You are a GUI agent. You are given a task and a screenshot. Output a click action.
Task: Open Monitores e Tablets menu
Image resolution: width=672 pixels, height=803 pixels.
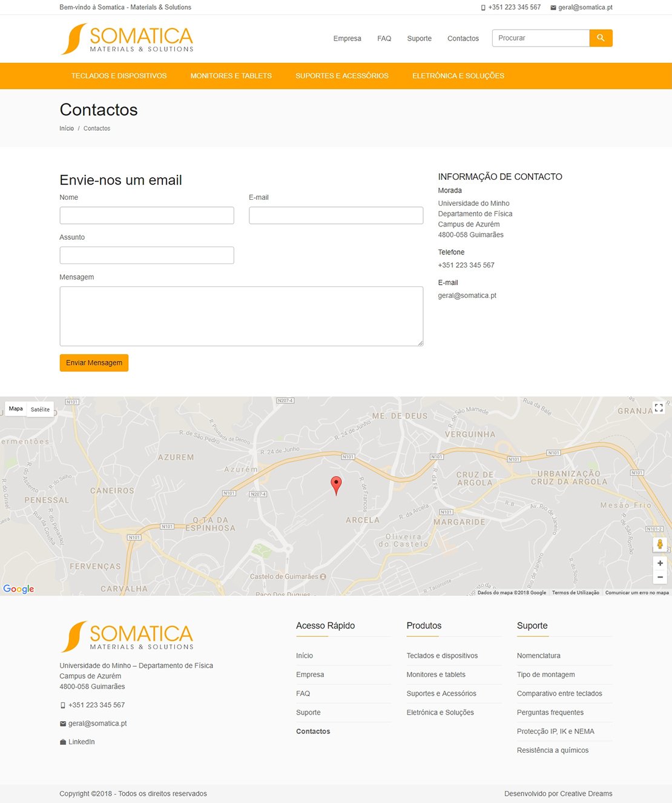coord(231,76)
